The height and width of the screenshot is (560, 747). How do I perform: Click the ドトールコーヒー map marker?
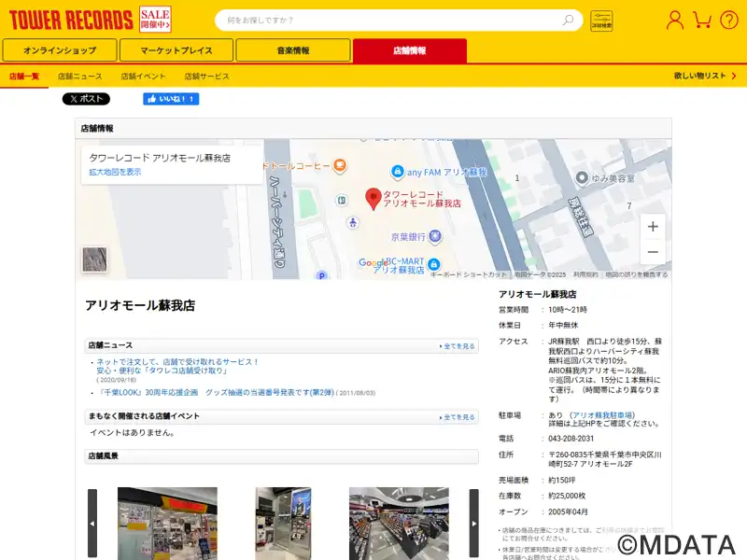(339, 165)
